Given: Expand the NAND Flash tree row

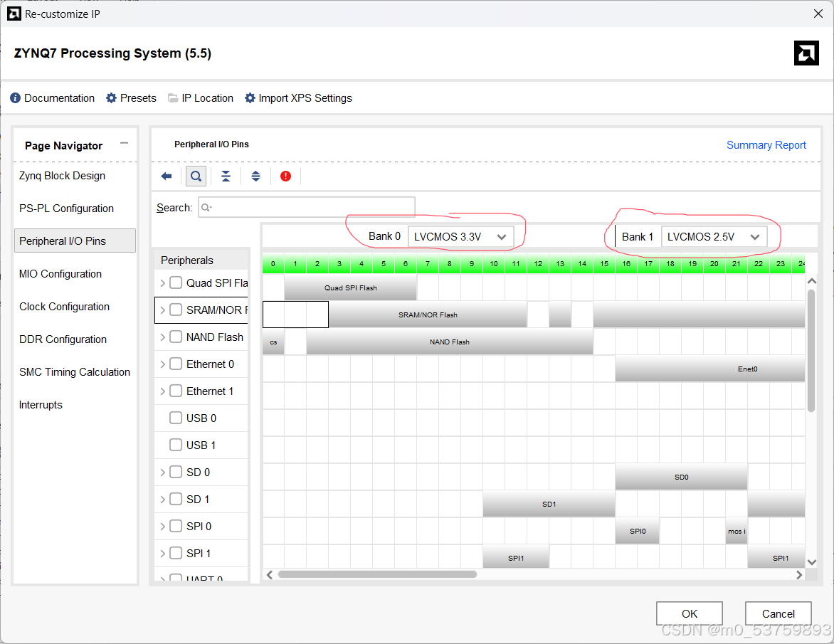Looking at the screenshot, I should pos(163,337).
